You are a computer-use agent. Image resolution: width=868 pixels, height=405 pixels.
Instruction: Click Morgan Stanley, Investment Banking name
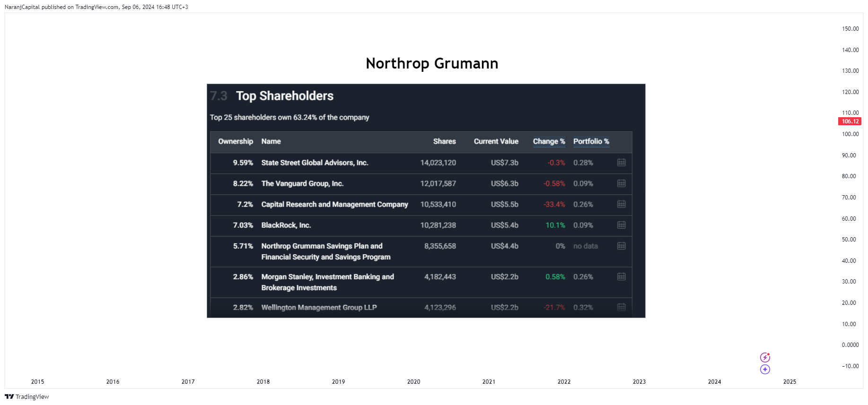coord(327,282)
